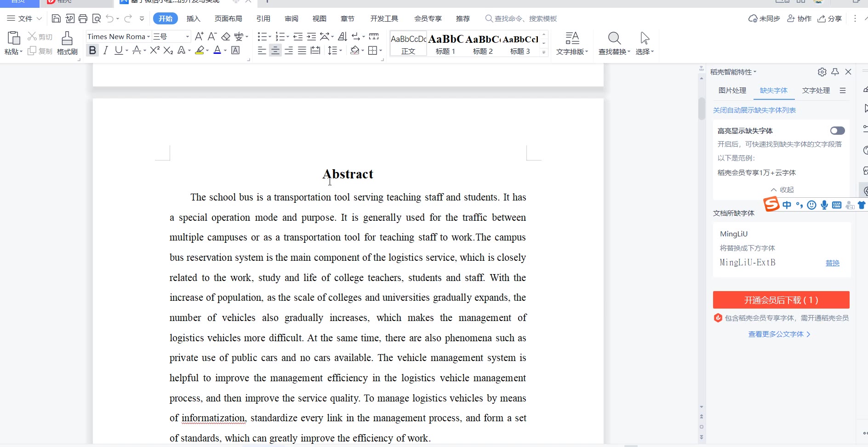
Task: Click the Format Painter brush icon
Action: pyautogui.click(x=67, y=43)
